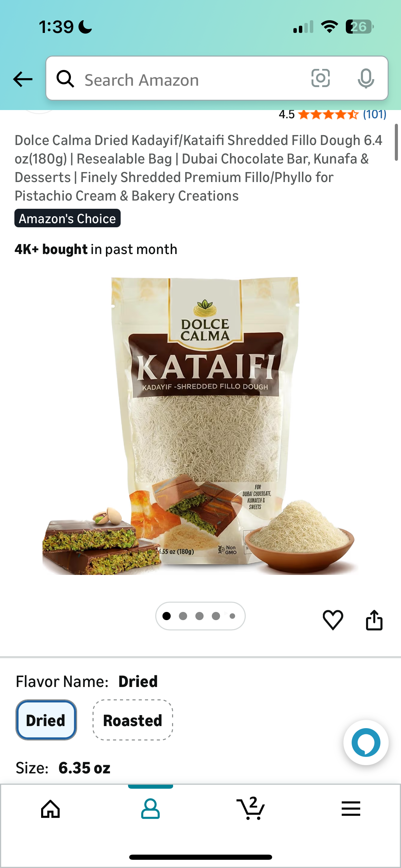Jump to second product image dot
This screenshot has height=868, width=401.
183,616
